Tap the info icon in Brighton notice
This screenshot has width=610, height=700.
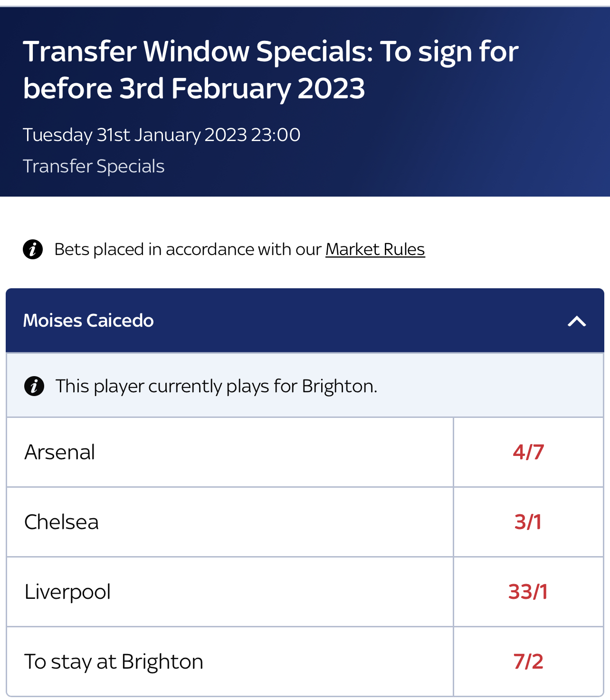34,386
